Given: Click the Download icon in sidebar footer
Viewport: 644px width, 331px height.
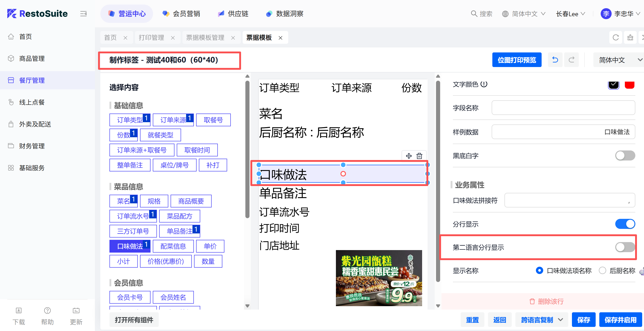Looking at the screenshot, I should (x=19, y=310).
